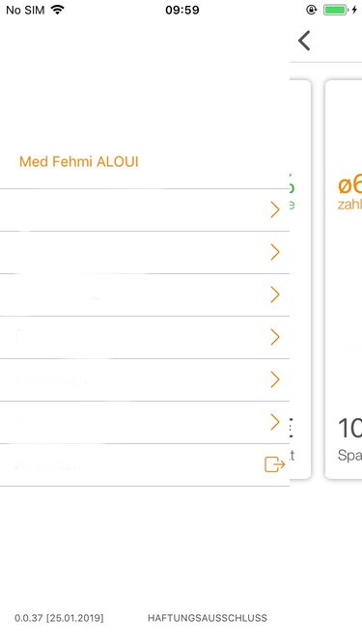Open the faded Impressum menu entry
Image resolution: width=362 pixels, height=644 pixels.
[x=51, y=380]
